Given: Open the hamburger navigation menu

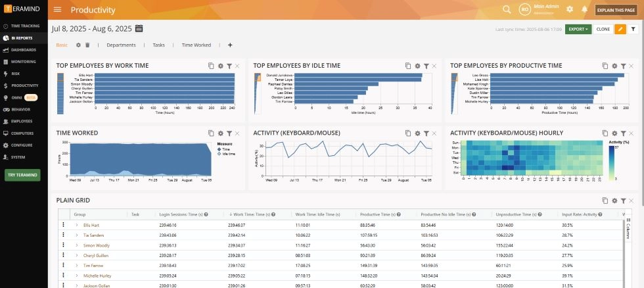Looking at the screenshot, I should 58,10.
